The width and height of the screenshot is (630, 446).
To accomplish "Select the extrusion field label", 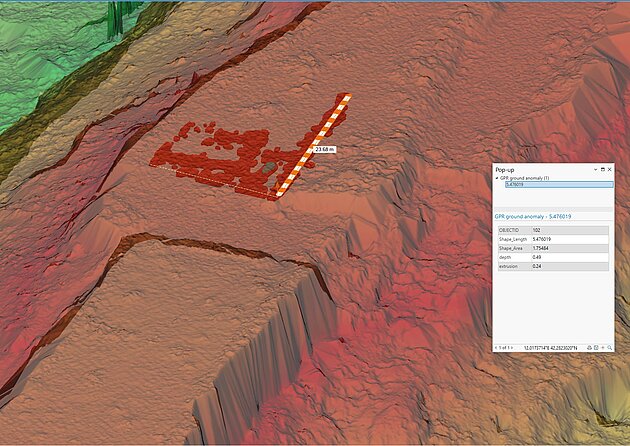I will point(508,266).
